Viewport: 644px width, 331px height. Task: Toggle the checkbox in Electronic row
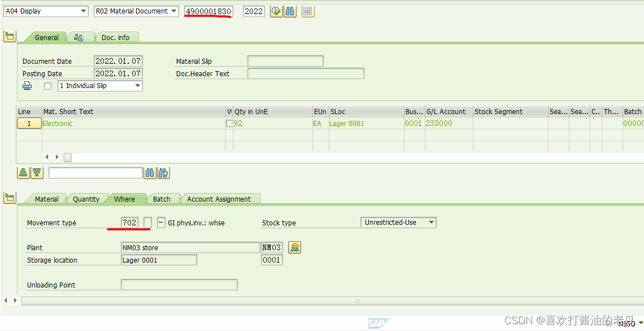coord(229,123)
